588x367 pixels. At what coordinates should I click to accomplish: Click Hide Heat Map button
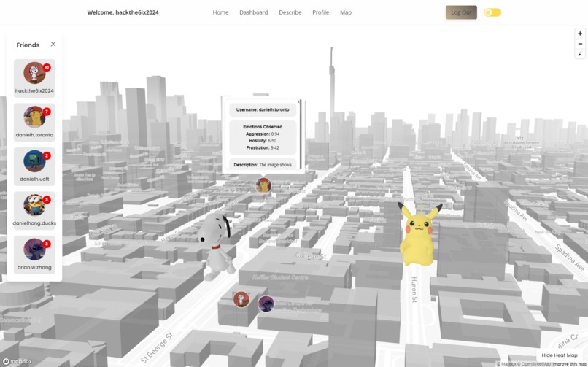[559, 355]
